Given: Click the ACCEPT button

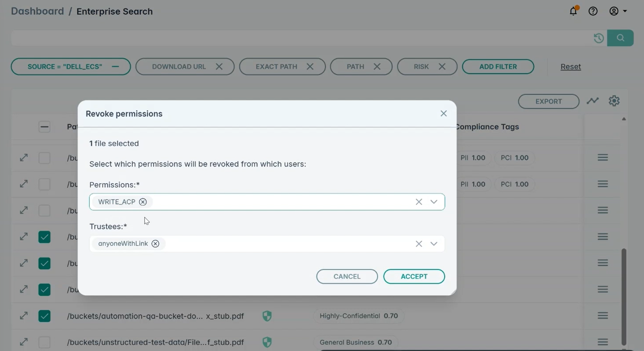Looking at the screenshot, I should click(x=414, y=276).
